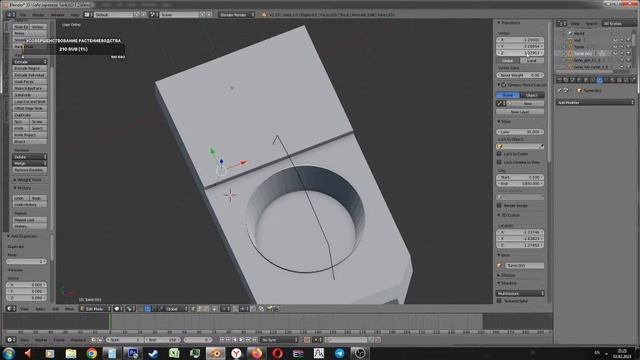This screenshot has height=360, width=640.
Task: Jump to the start frame in timeline
Action: tap(222, 340)
